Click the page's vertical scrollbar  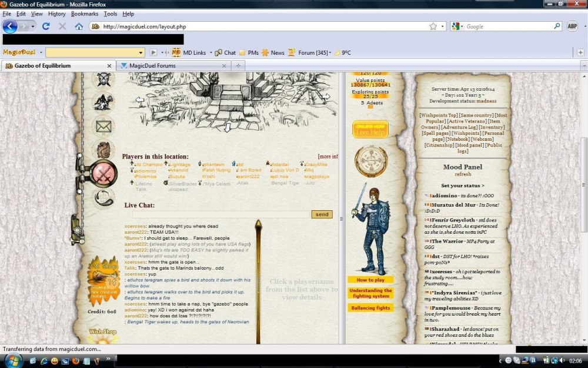tap(584, 208)
